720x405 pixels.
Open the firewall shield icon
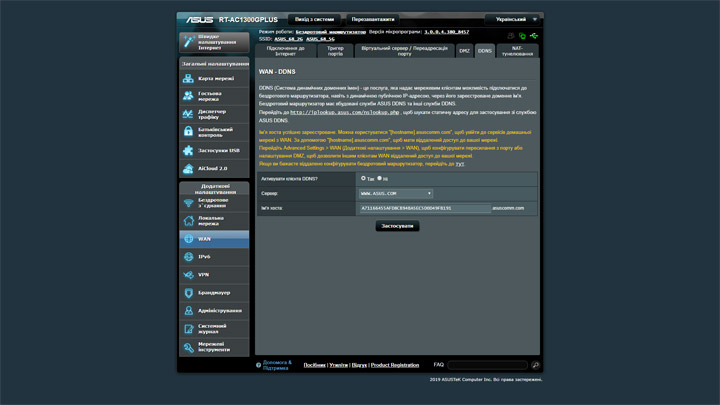click(x=188, y=292)
